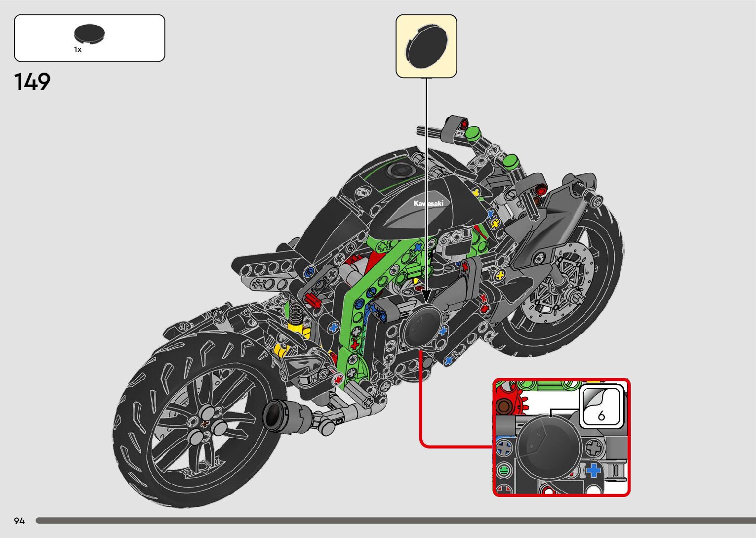Click the 1x quantity label
The width and height of the screenshot is (756, 538).
[x=78, y=49]
